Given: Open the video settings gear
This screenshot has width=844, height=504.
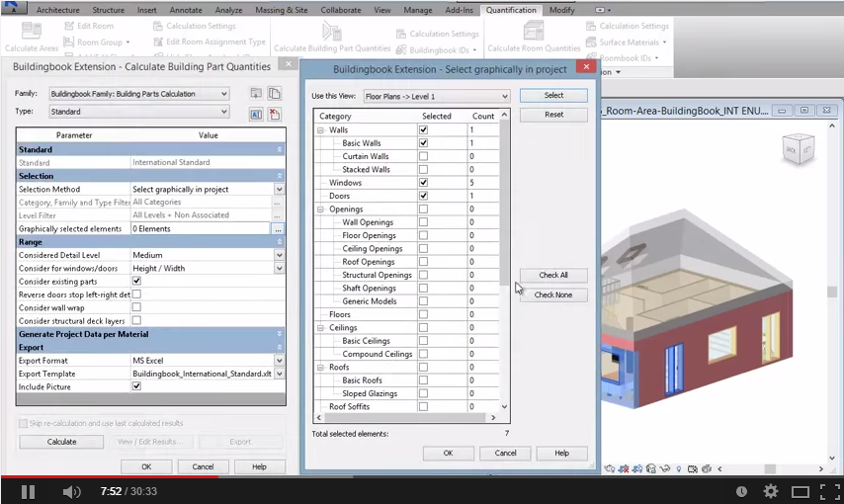Looking at the screenshot, I should tap(771, 491).
